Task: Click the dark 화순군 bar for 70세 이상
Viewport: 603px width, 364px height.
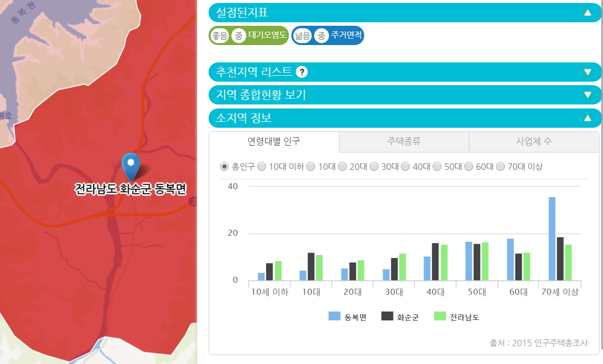Action: click(560, 259)
